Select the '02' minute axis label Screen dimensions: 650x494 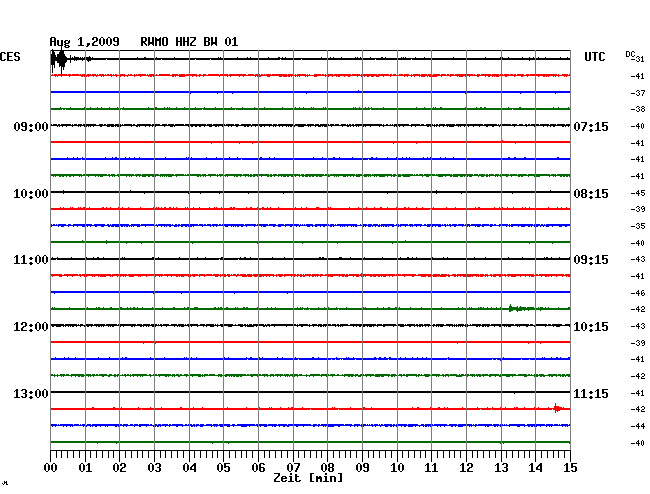click(119, 467)
